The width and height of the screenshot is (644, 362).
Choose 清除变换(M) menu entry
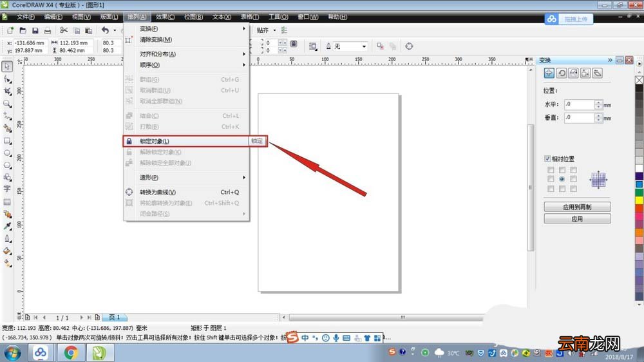point(187,39)
